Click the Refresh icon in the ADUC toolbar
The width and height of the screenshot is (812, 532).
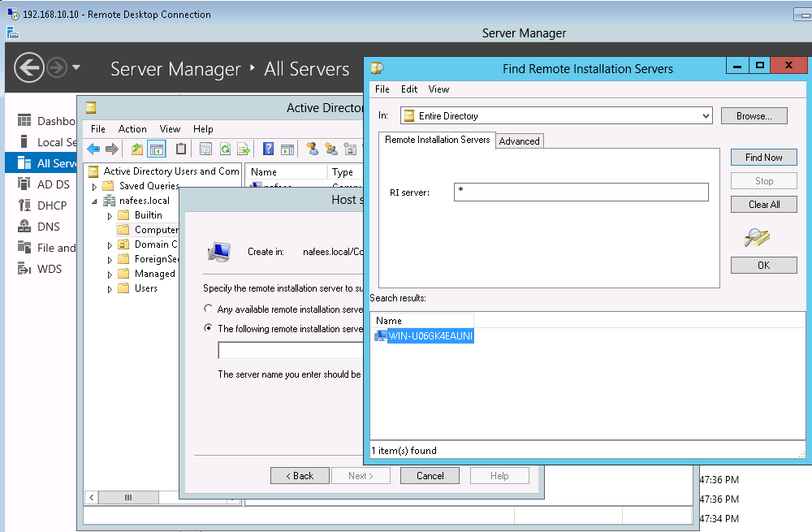click(x=226, y=149)
